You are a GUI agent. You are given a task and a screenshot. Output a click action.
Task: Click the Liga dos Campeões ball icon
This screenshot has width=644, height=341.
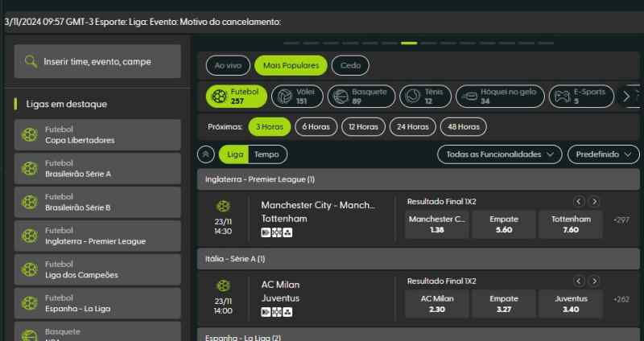[30, 269]
